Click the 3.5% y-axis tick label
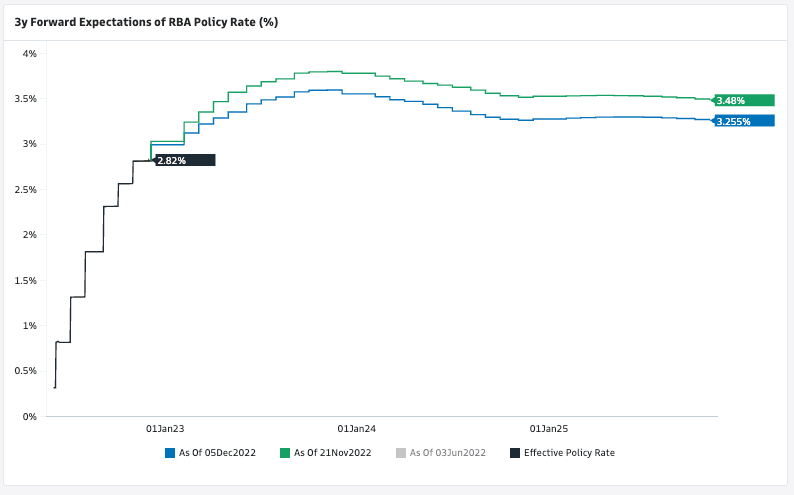 click(x=26, y=99)
